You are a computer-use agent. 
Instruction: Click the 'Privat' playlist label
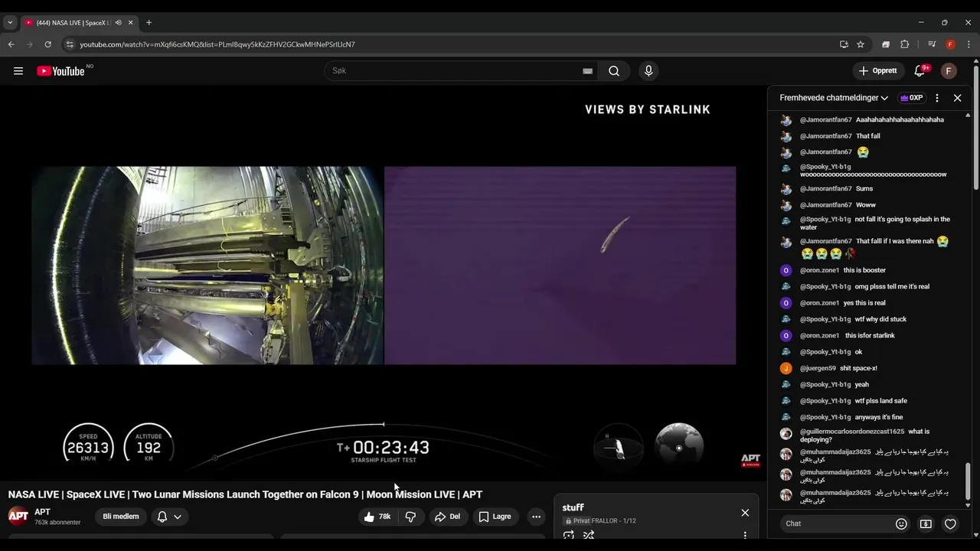tap(581, 521)
